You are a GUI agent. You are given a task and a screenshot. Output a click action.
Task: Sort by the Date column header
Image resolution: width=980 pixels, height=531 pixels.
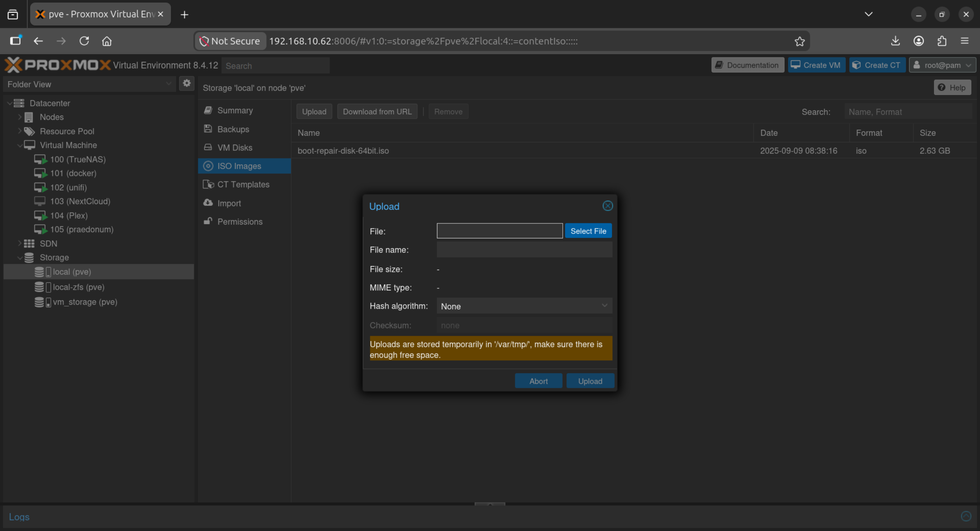coord(801,133)
